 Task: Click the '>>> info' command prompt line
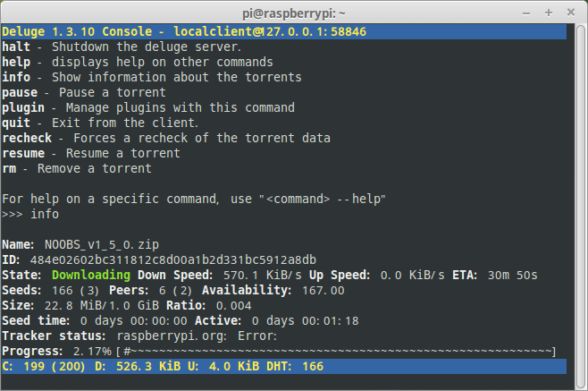coord(30,214)
